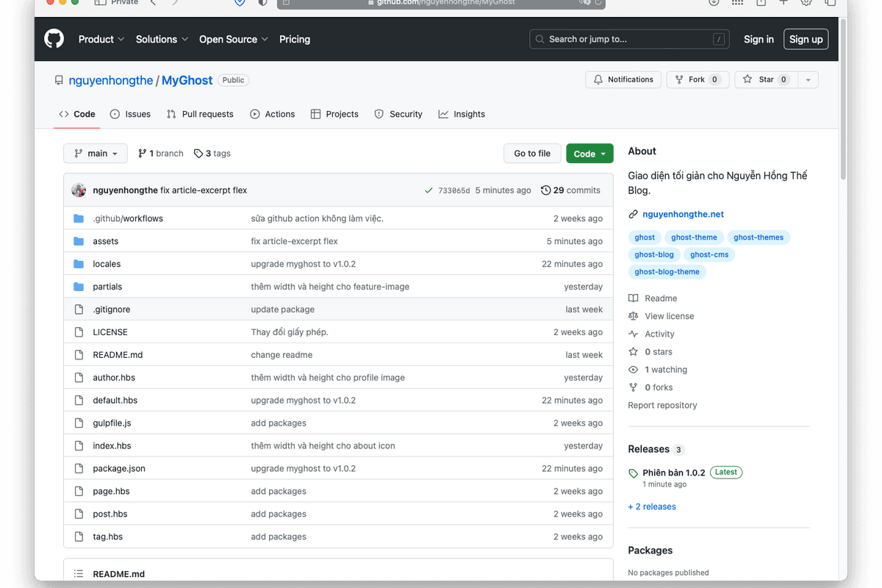Open the main branch selector dropdown

(x=95, y=153)
